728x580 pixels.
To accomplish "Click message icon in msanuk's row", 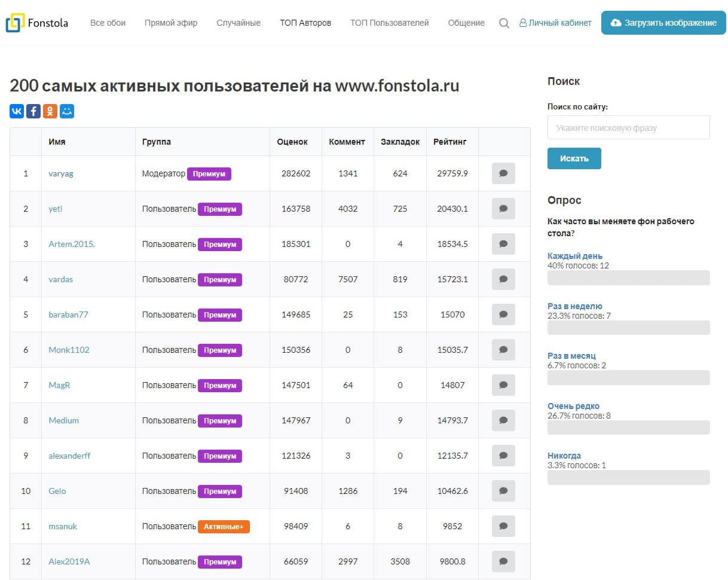I will pyautogui.click(x=503, y=526).
